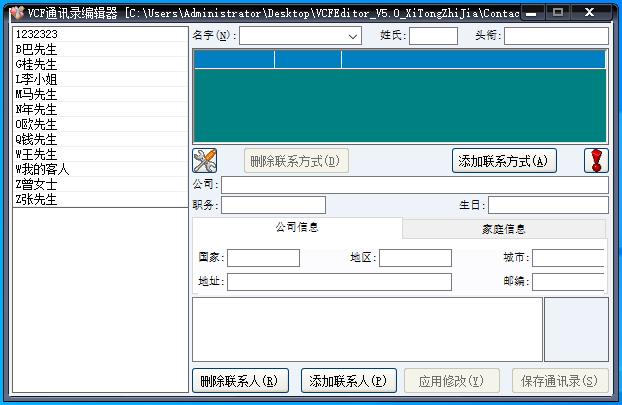Select contact W我的客人 in the list

point(100,169)
